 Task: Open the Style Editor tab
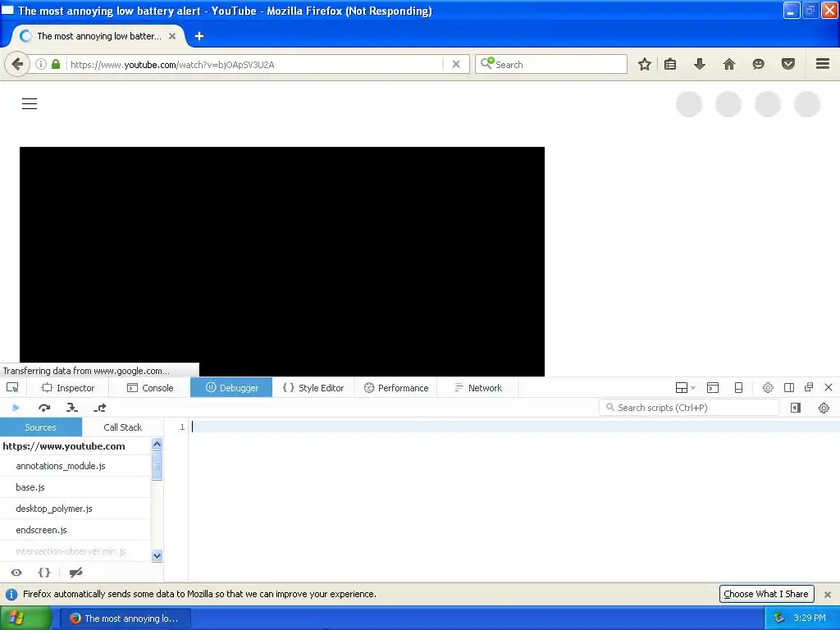[x=313, y=388]
